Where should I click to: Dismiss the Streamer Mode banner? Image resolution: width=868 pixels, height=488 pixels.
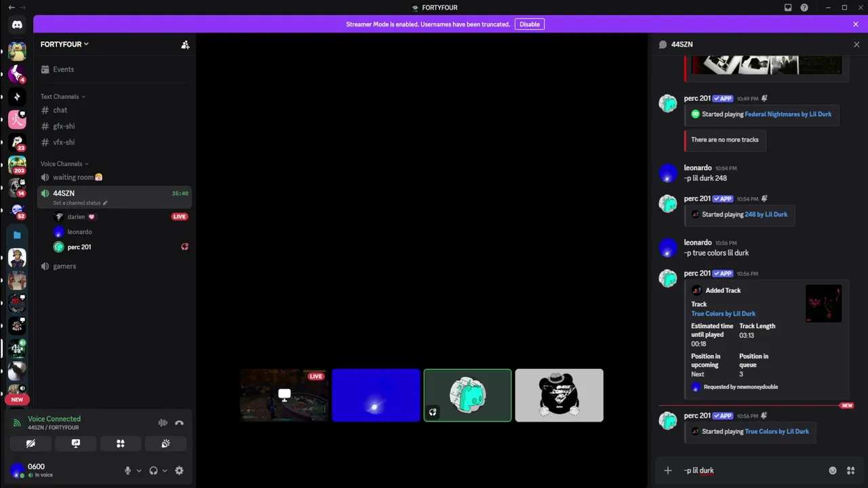(856, 24)
